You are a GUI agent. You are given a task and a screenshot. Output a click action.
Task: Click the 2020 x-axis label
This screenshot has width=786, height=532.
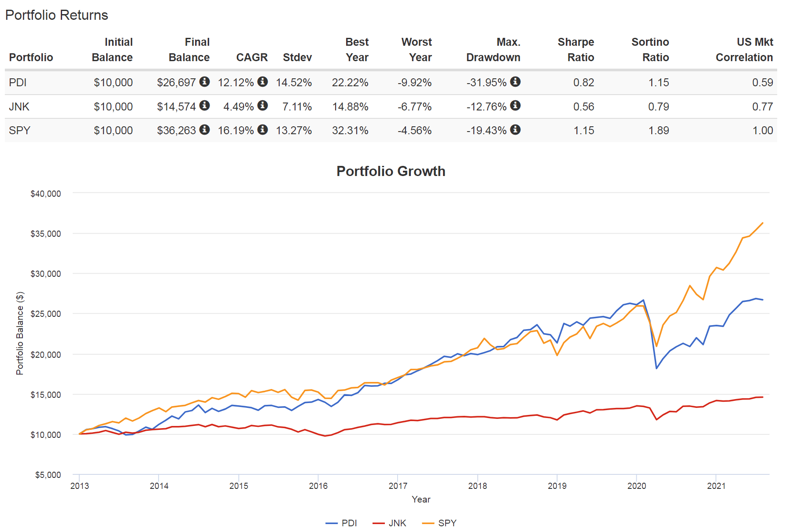click(637, 486)
